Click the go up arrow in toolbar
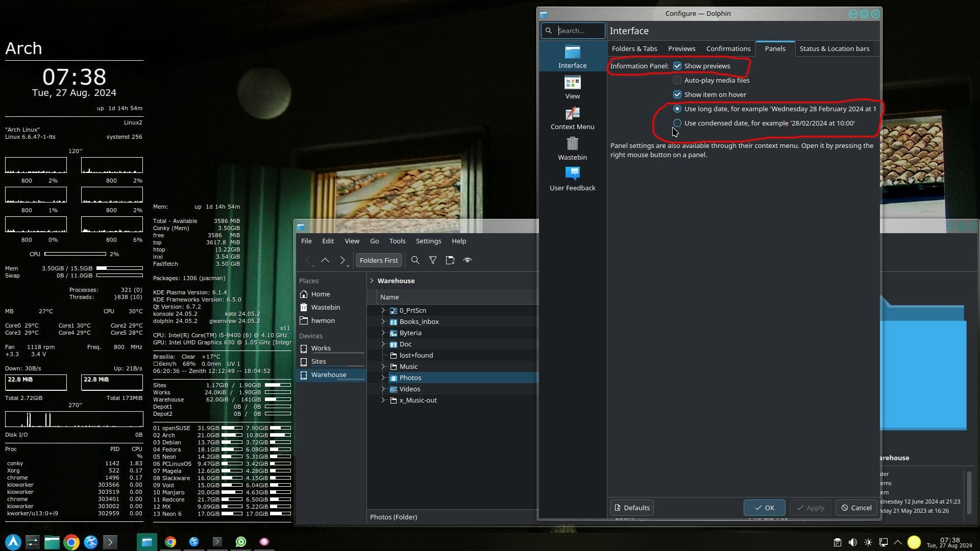The height and width of the screenshot is (551, 980). tap(325, 260)
